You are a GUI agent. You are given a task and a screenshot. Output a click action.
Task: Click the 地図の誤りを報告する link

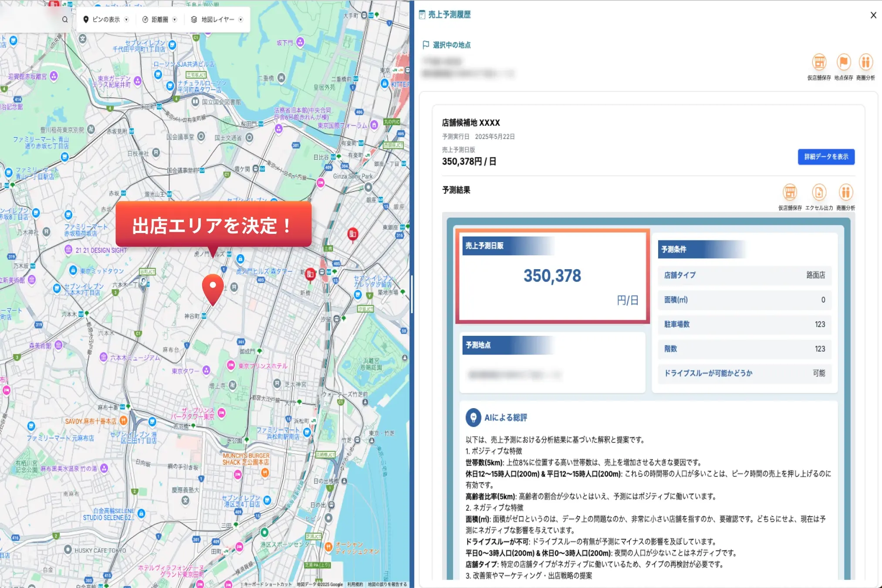pos(387,585)
